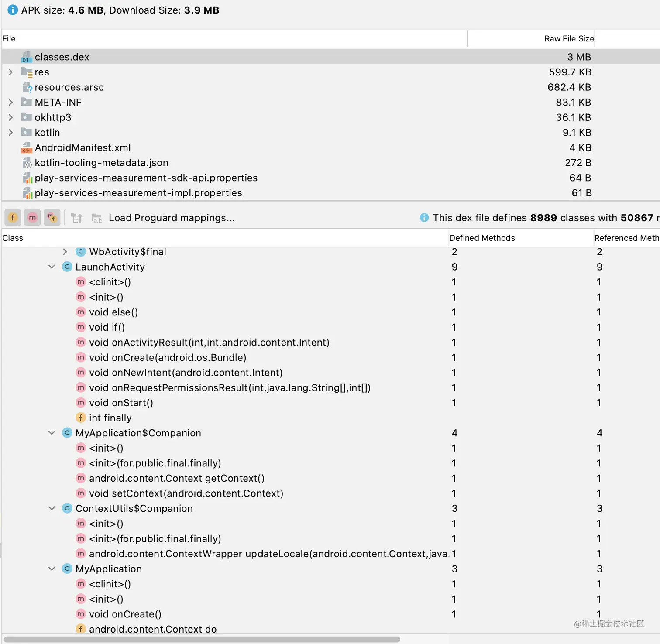
Task: Select void onActivityResult method row
Action: coord(330,342)
